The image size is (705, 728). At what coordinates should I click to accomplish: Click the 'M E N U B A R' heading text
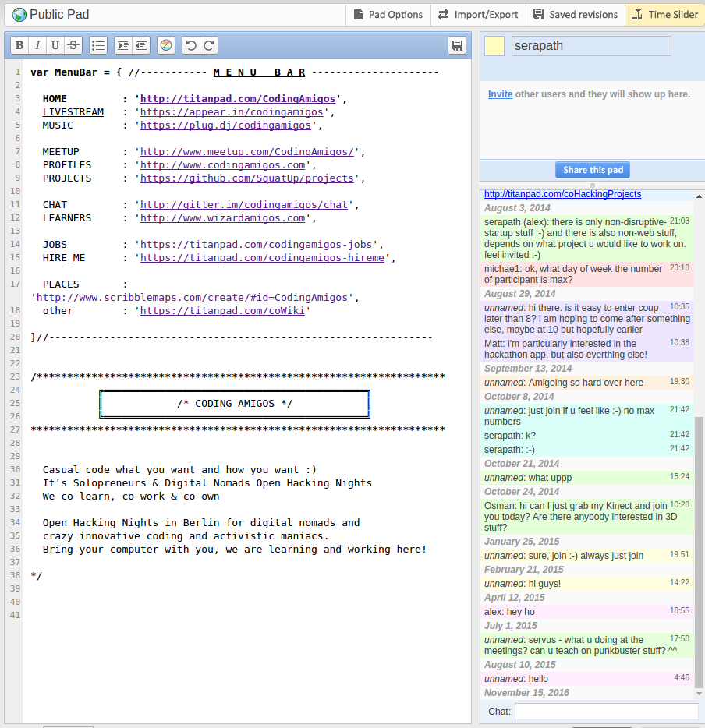click(x=259, y=72)
